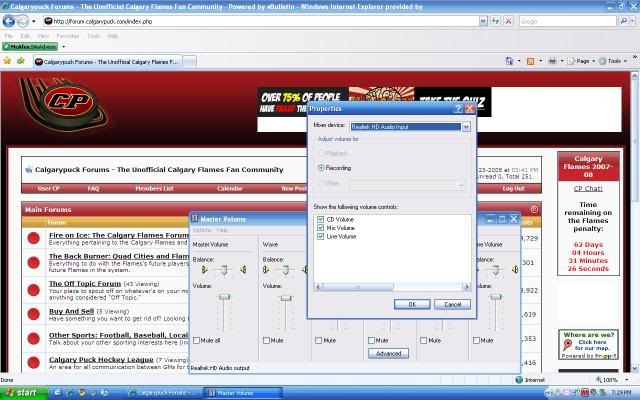Click the browser Forward arrow button
The image size is (640, 400).
tap(22, 21)
